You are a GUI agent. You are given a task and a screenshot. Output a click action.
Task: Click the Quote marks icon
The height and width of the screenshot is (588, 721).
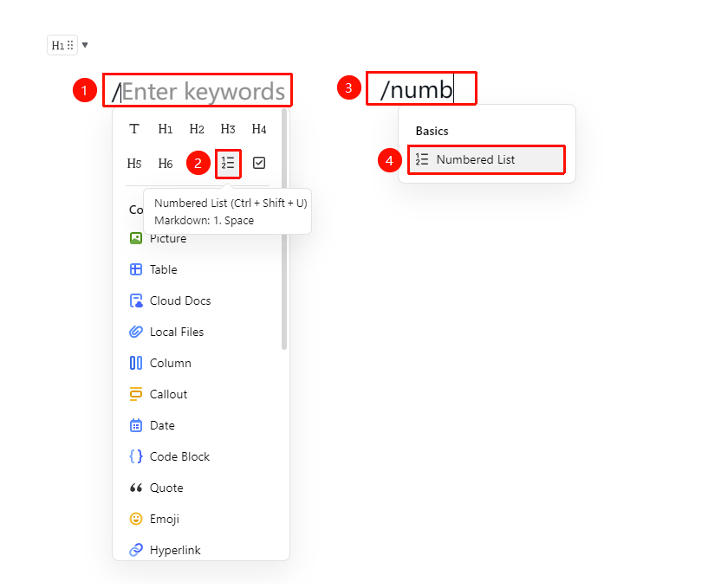(136, 488)
